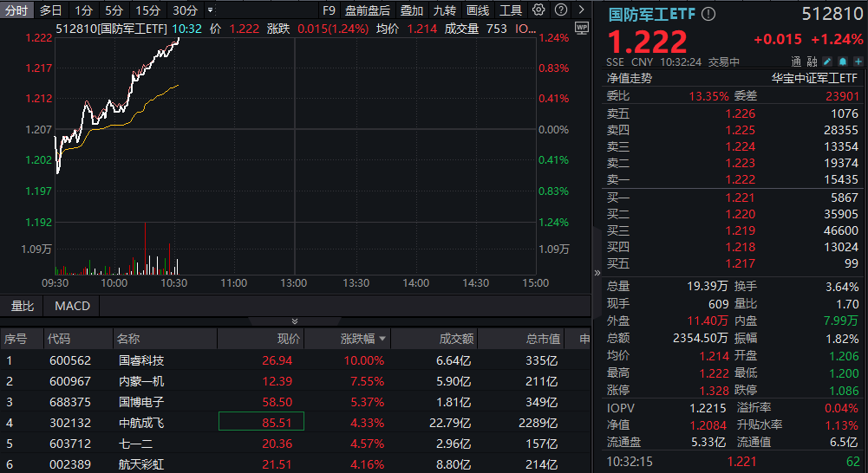This screenshot has height=473, width=868.
Task: Open the 净值走势 link
Action: 630,78
